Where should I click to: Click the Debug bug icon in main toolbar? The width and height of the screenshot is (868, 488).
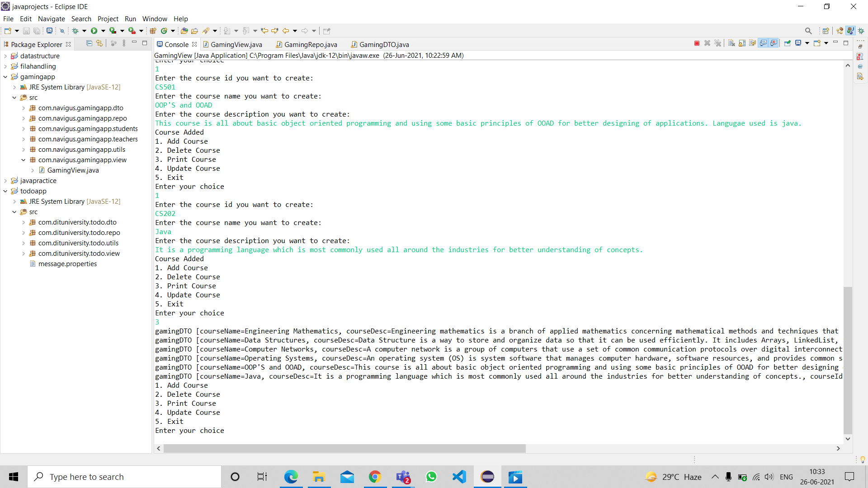pos(75,31)
